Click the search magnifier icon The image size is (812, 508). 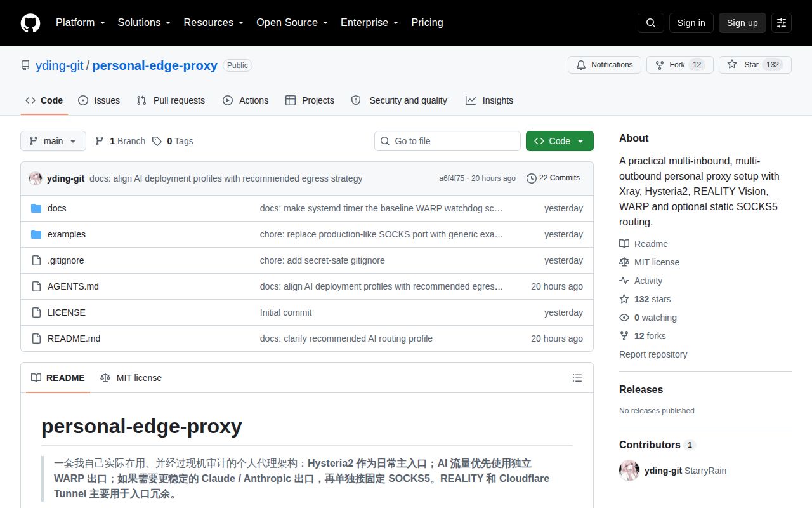pyautogui.click(x=651, y=23)
